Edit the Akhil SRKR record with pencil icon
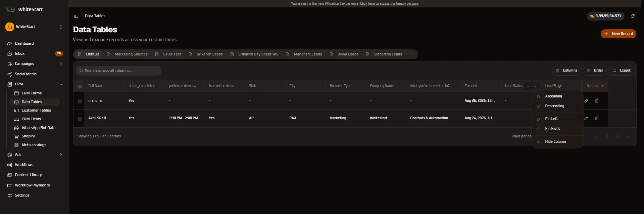Image resolution: width=644 pixels, height=214 pixels. tap(586, 118)
